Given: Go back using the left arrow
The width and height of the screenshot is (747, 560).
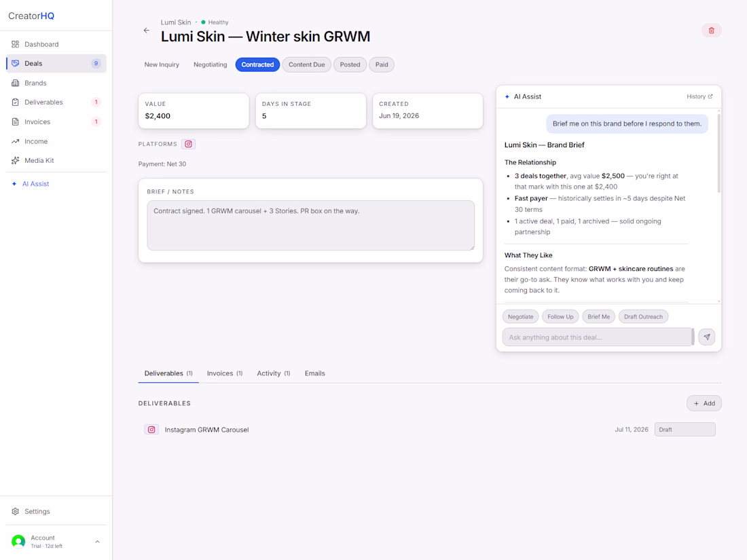Looking at the screenshot, I should click(x=146, y=31).
